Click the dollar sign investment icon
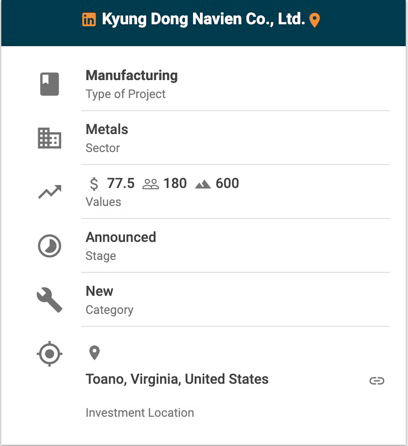 click(x=94, y=184)
